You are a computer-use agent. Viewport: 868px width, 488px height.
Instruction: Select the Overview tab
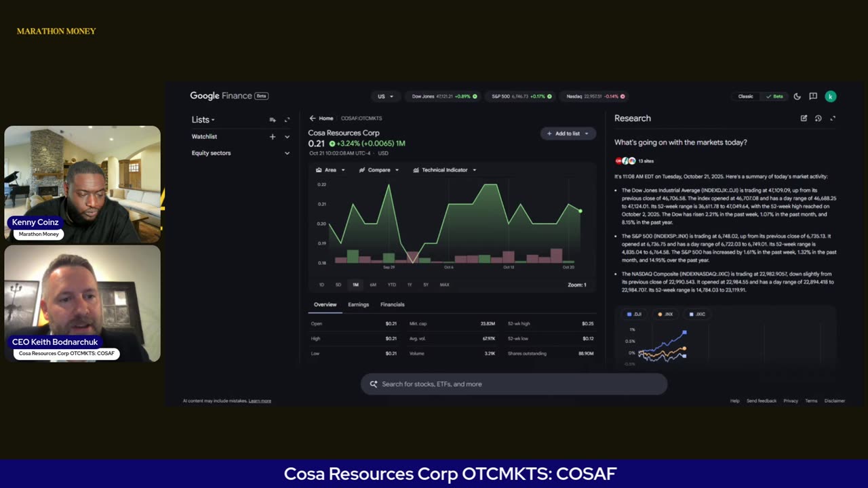pyautogui.click(x=325, y=305)
